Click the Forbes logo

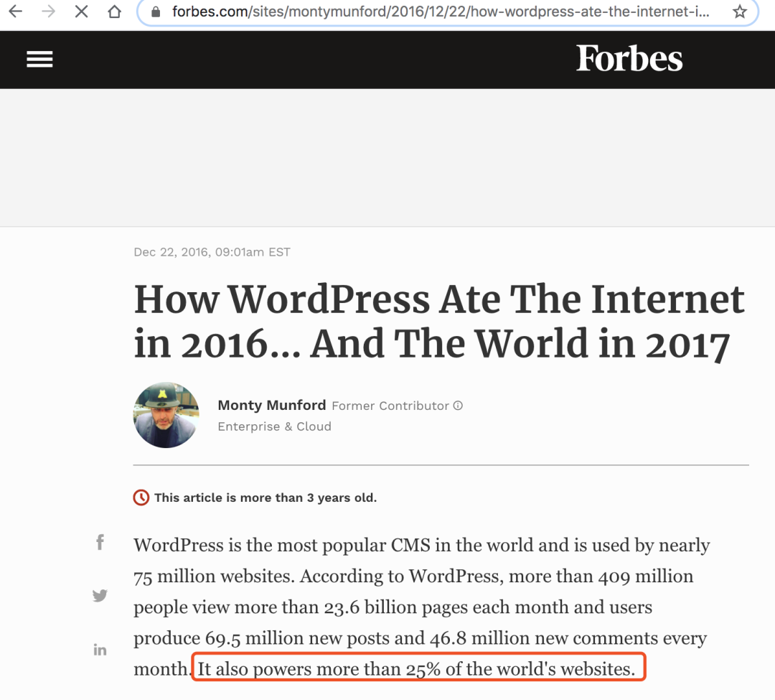pos(629,59)
